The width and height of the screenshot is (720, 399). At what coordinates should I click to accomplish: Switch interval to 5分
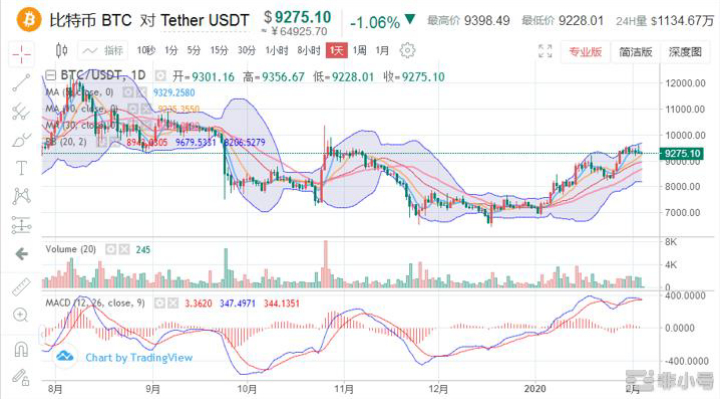pyautogui.click(x=194, y=51)
